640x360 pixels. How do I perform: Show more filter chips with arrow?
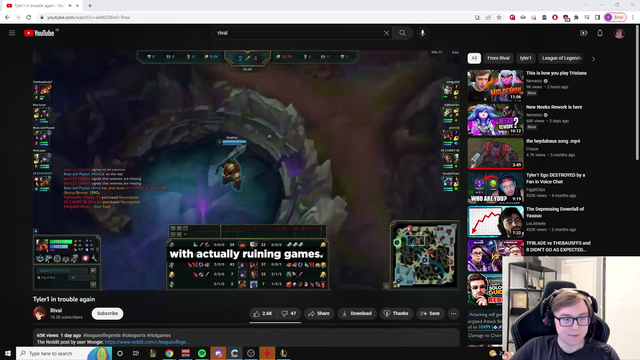[x=593, y=59]
